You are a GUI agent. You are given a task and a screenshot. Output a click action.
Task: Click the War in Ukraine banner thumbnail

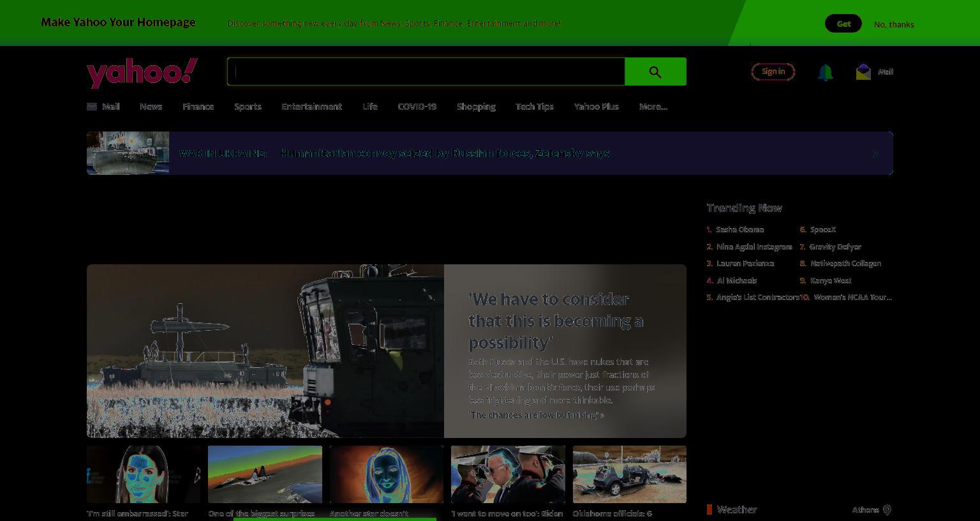pos(128,153)
